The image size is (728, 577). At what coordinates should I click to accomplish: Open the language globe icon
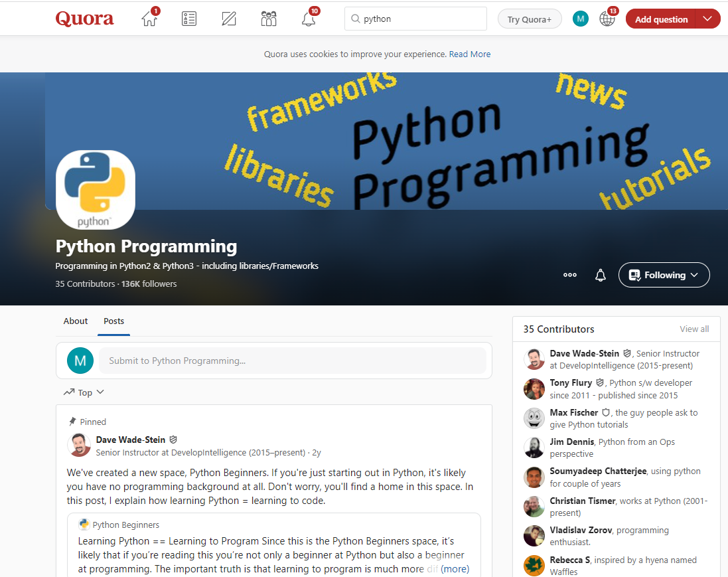(x=607, y=19)
